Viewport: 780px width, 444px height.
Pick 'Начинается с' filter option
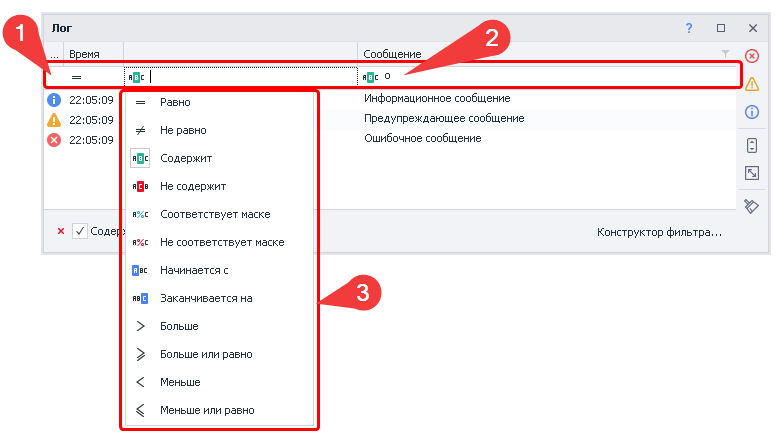(x=194, y=270)
